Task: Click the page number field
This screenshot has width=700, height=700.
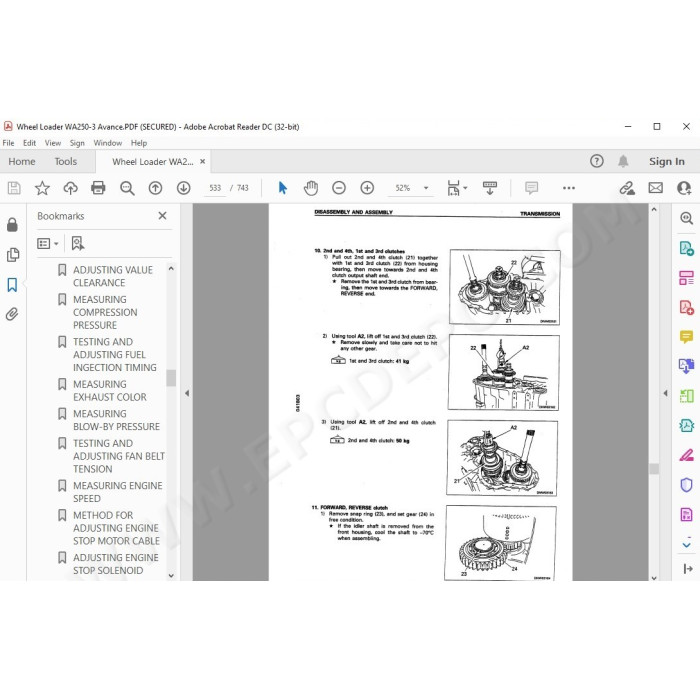Action: (215, 188)
